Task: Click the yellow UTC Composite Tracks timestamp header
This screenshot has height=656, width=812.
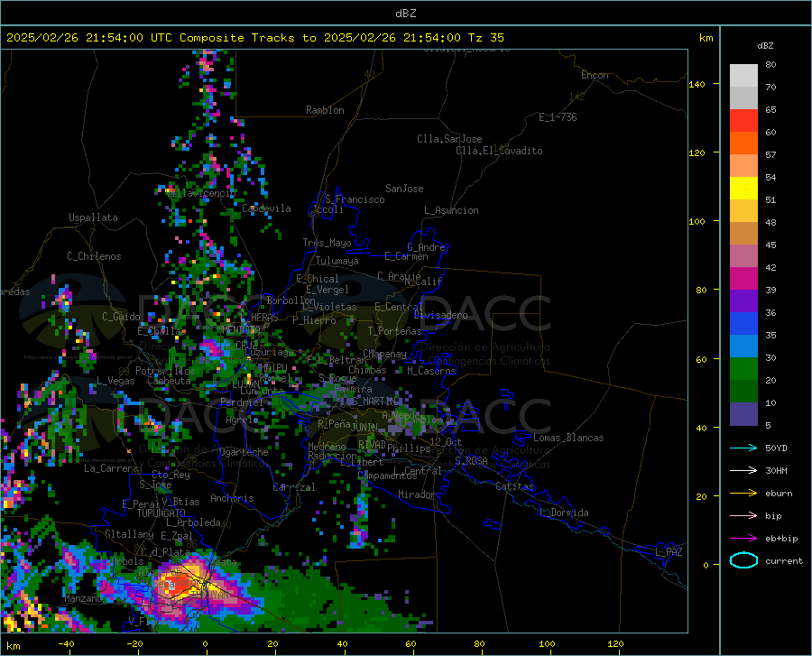Action: pos(254,37)
